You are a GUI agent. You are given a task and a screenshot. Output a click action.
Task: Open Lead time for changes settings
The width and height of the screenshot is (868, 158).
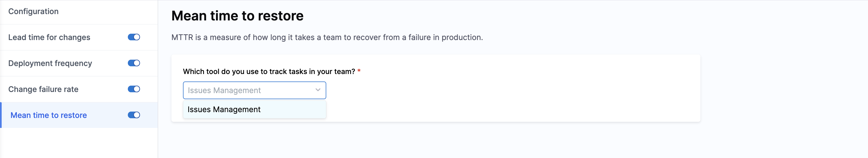point(49,37)
